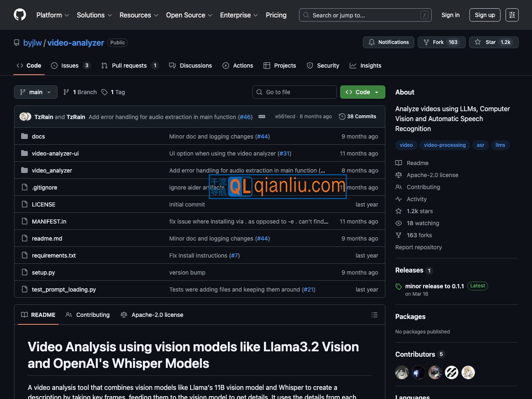Viewport: 532px width, 399px height.
Task: Open the Open Source navigation menu
Action: (x=189, y=15)
